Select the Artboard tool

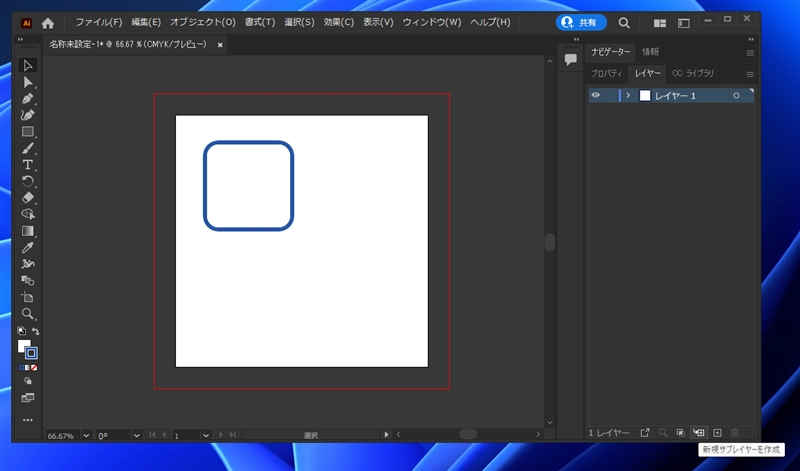[28, 297]
